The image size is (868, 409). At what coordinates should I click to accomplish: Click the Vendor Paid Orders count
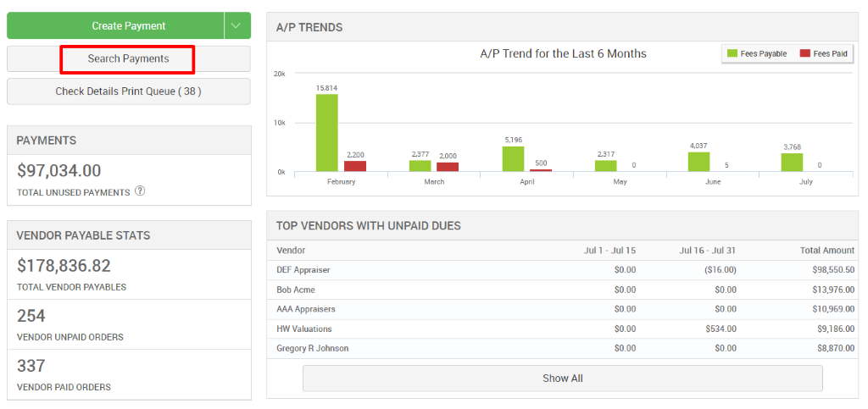(x=31, y=366)
